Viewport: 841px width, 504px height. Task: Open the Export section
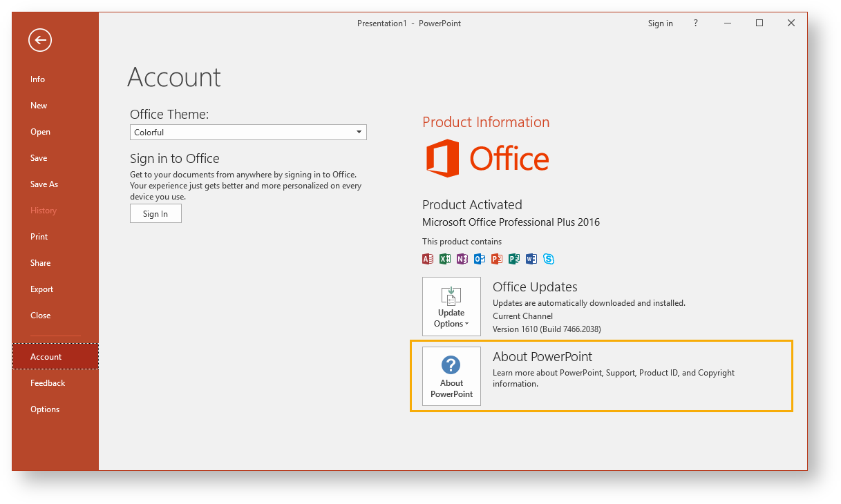[40, 289]
